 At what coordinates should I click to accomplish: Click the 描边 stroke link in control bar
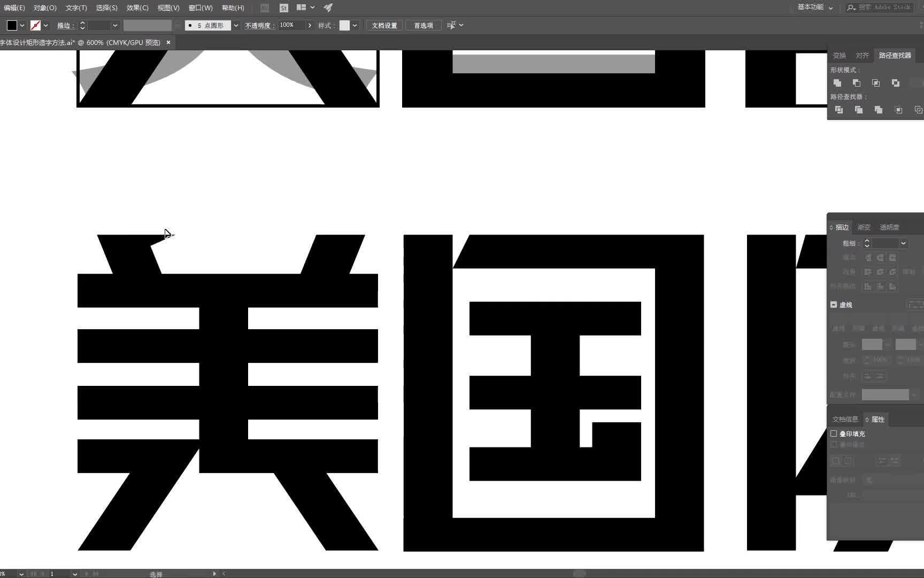click(65, 25)
